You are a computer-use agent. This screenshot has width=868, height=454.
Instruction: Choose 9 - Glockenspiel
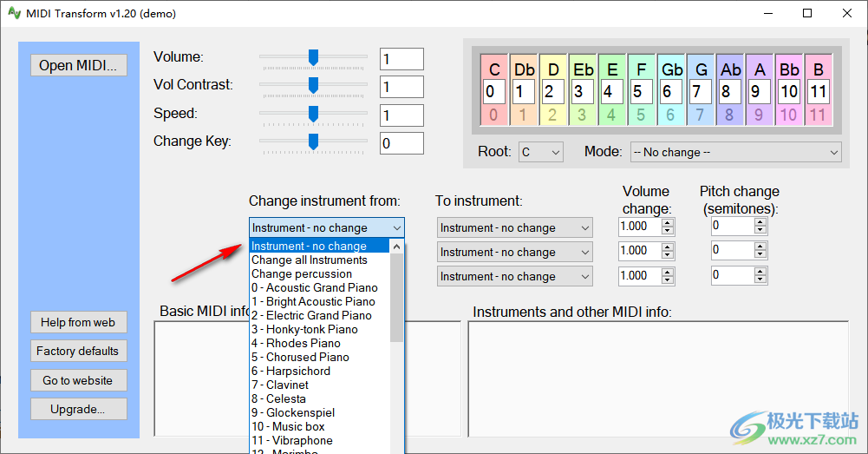[x=320, y=412]
